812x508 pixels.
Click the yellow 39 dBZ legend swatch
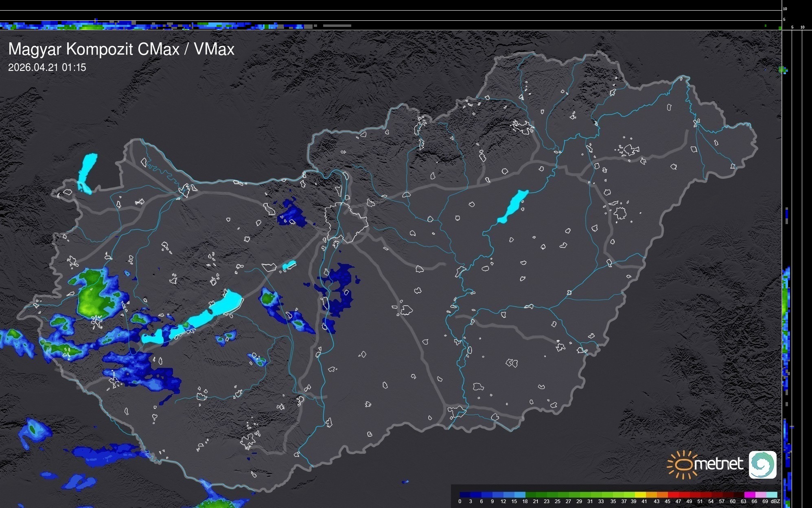point(640,495)
